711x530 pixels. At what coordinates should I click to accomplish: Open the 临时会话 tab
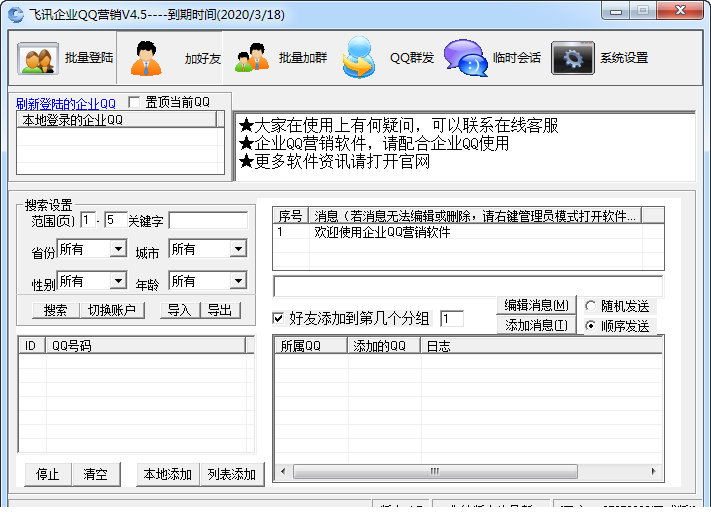(x=516, y=58)
